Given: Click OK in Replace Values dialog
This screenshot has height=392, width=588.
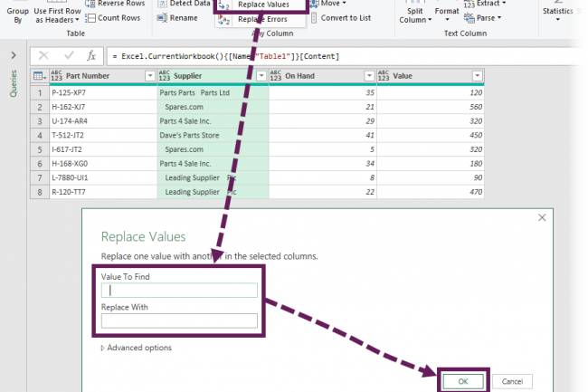Looking at the screenshot, I should [x=463, y=381].
